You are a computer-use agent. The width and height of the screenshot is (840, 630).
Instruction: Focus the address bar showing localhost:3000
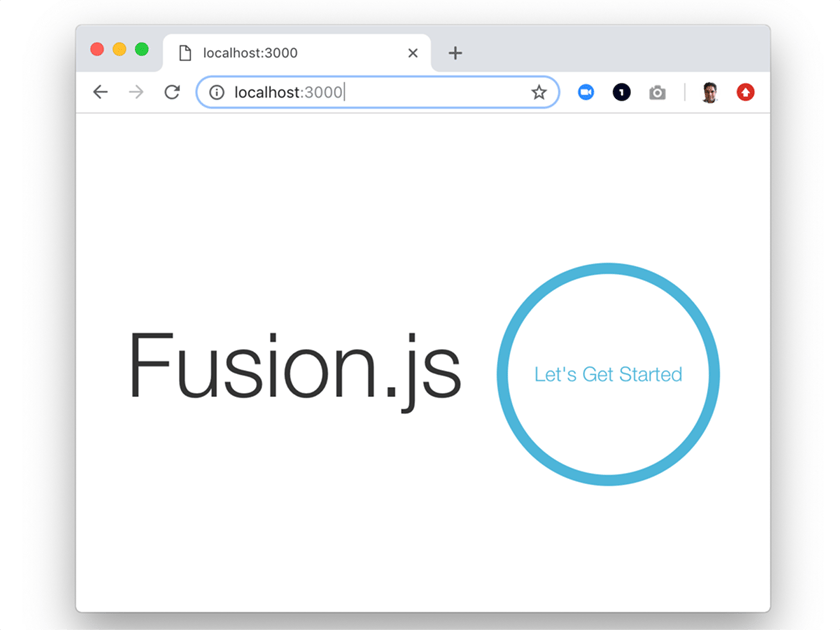[x=380, y=92]
